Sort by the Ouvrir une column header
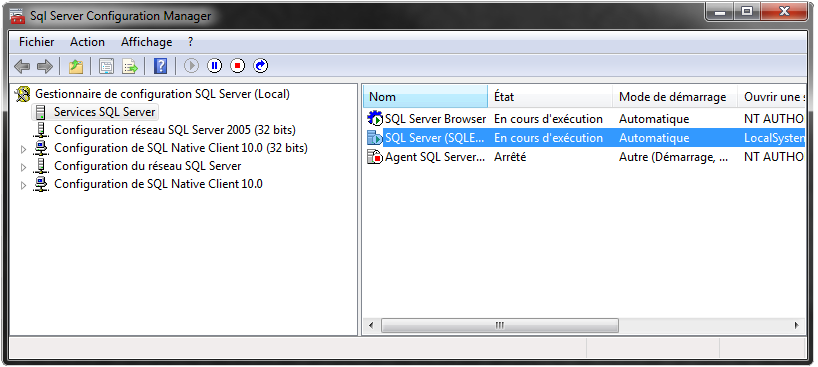The width and height of the screenshot is (818, 367). pos(772,97)
